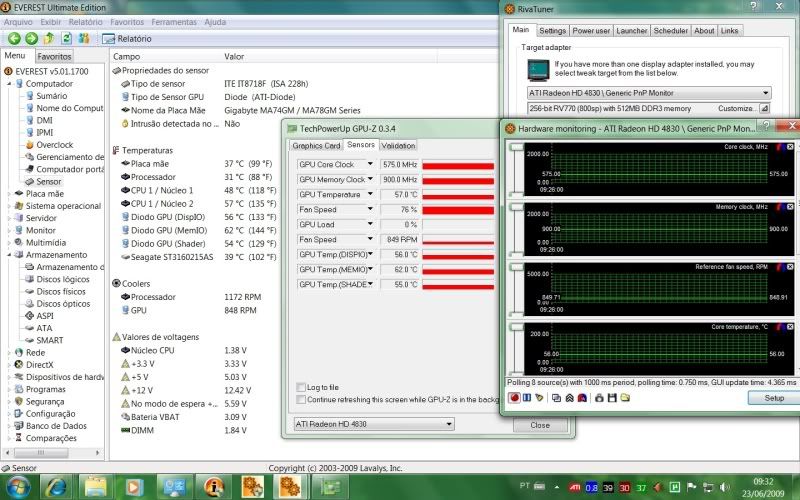Click the GPU-Z taskbar icon
Viewport: 800px width, 500px height.
[x=330, y=487]
